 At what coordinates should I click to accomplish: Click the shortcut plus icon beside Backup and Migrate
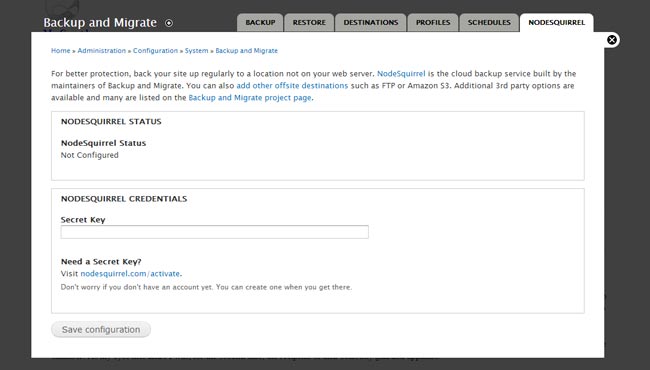point(169,23)
